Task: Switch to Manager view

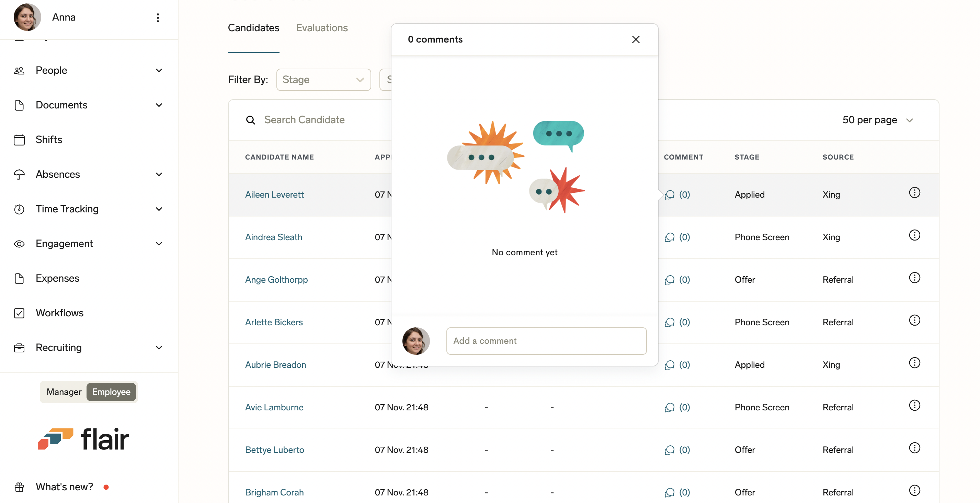Action: [64, 392]
